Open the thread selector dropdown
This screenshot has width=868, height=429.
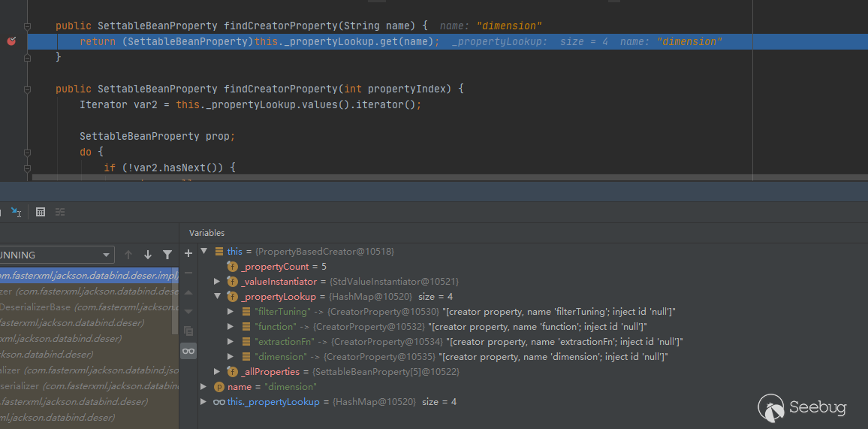[56, 255]
